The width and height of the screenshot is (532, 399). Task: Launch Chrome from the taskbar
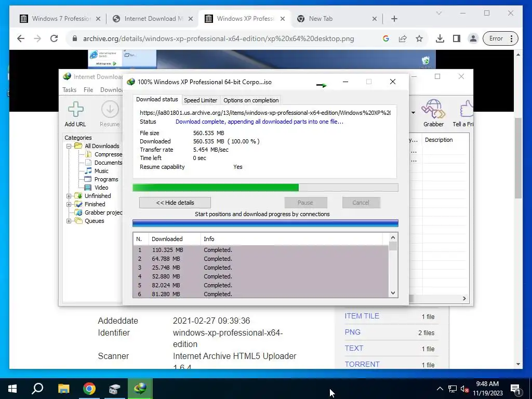pyautogui.click(x=89, y=389)
